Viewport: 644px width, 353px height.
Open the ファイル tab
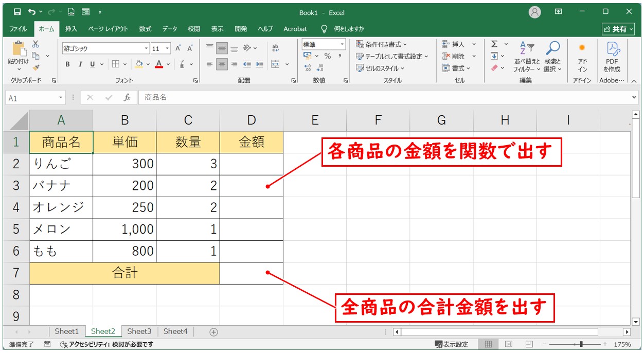tap(18, 29)
